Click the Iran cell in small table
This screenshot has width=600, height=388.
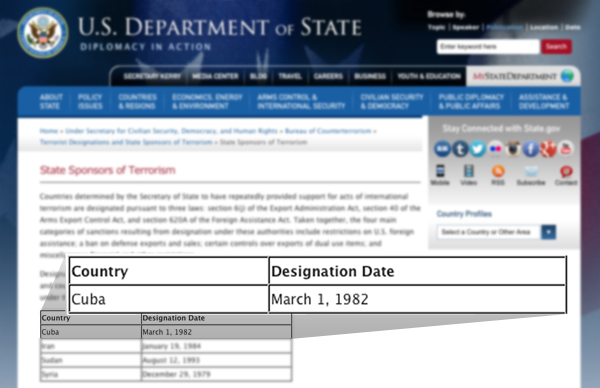tap(91, 346)
